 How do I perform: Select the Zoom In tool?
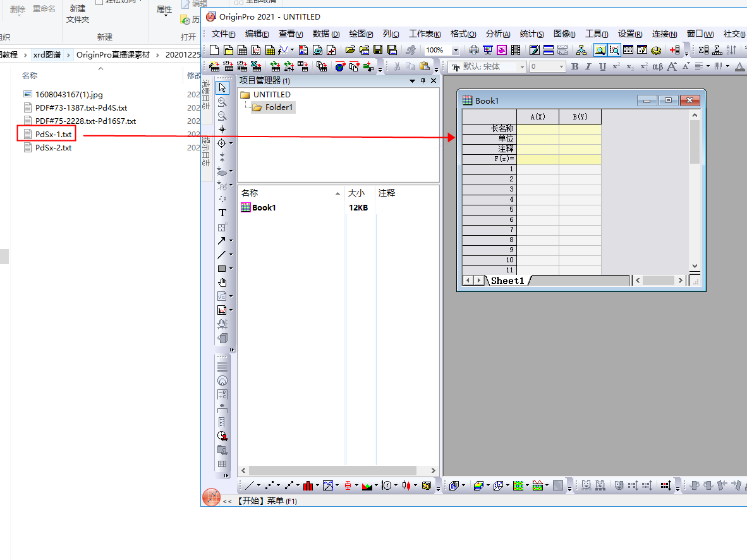(222, 102)
